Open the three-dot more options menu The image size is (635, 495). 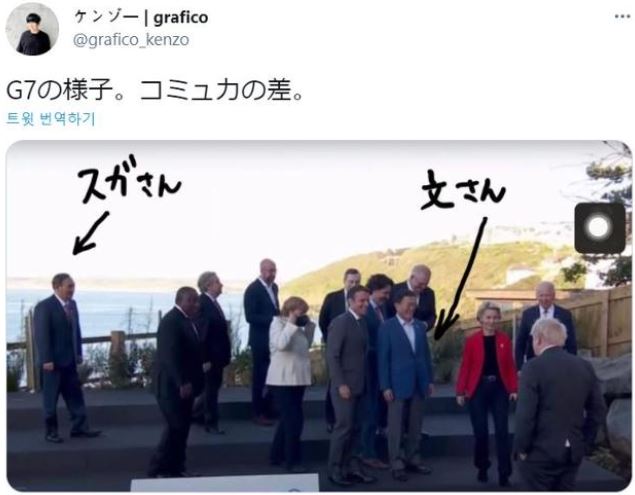[x=622, y=17]
